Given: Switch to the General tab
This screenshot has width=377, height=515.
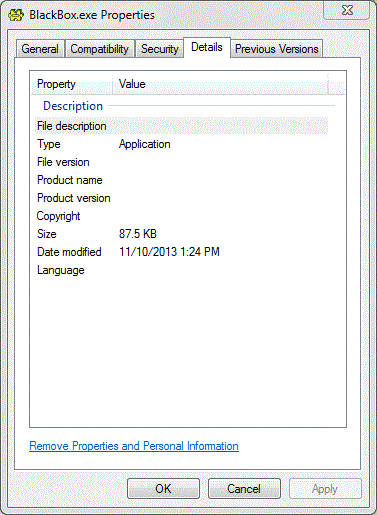Looking at the screenshot, I should (x=40, y=49).
